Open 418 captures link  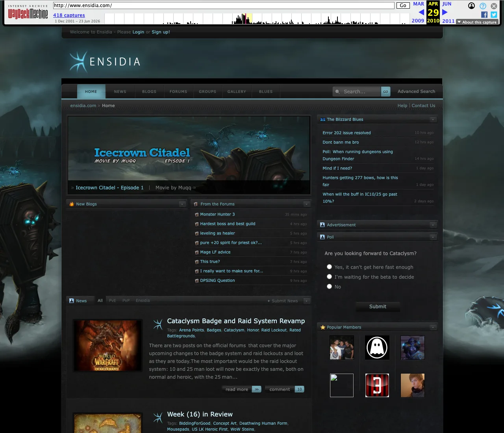(69, 15)
